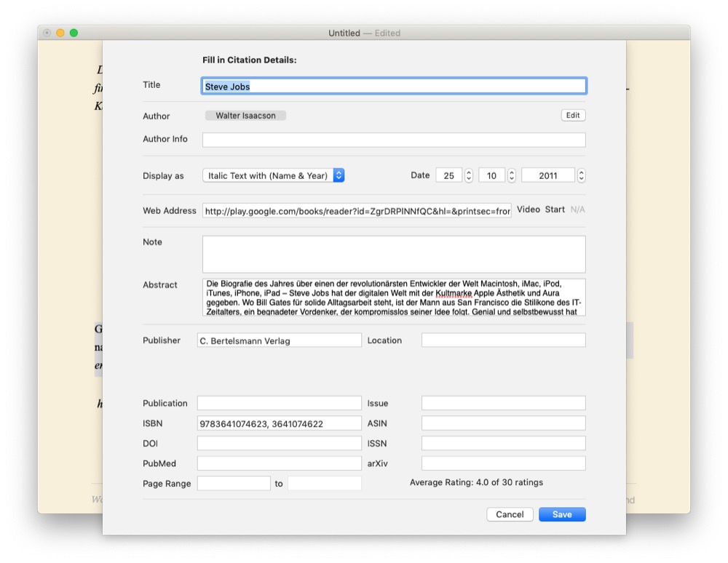
Task: Click the ISBN field
Action: coord(279,423)
